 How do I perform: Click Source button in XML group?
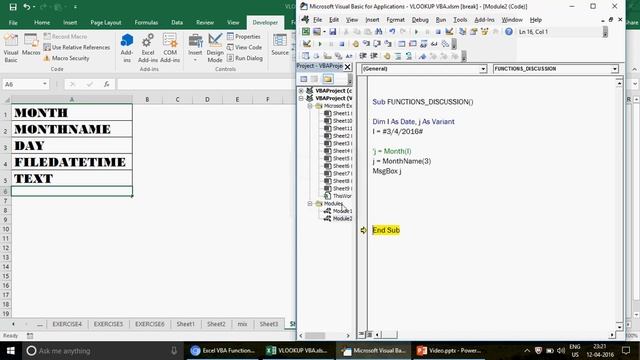point(280,45)
